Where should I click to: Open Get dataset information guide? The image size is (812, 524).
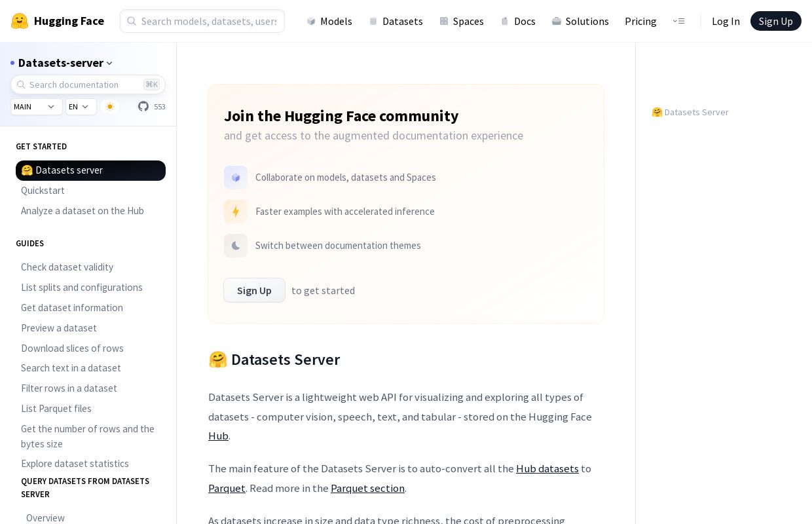click(x=72, y=308)
